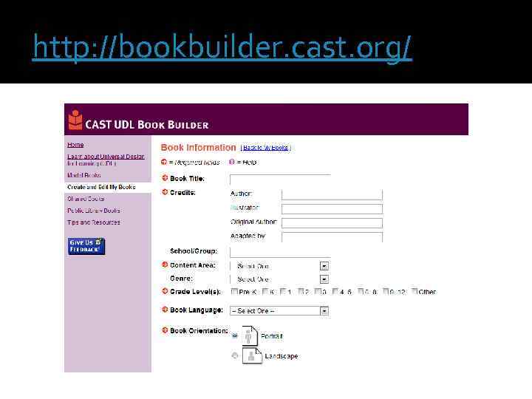Check the grades 6-8 checkbox
This screenshot has height=399, width=532.
tap(361, 291)
